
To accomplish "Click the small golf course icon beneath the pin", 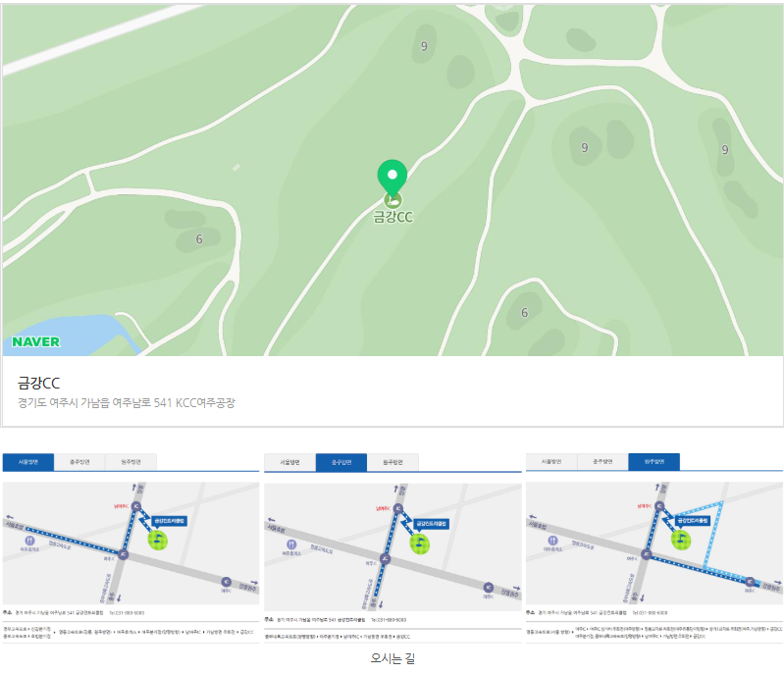I will 392,200.
